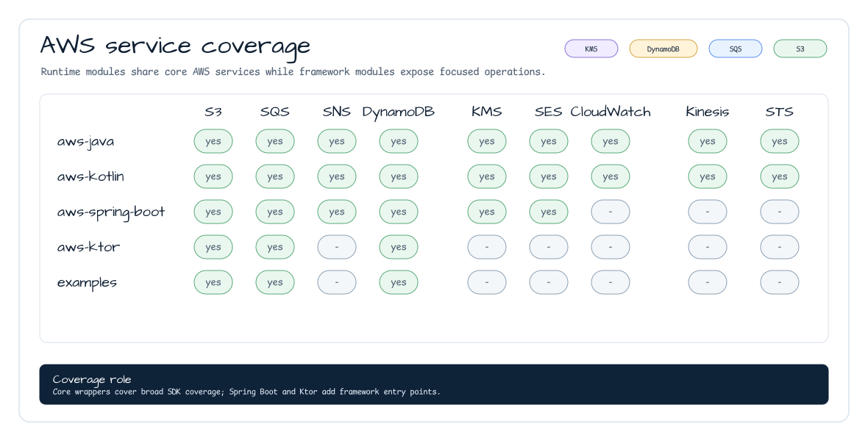Click aws-ktor DynamoDB yes cell

[x=399, y=247]
